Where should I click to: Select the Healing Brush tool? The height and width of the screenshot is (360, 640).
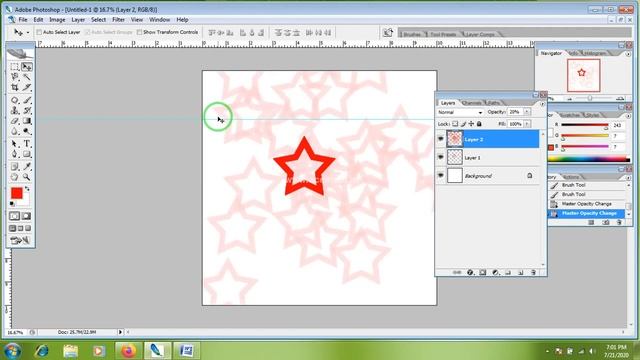coord(15,100)
